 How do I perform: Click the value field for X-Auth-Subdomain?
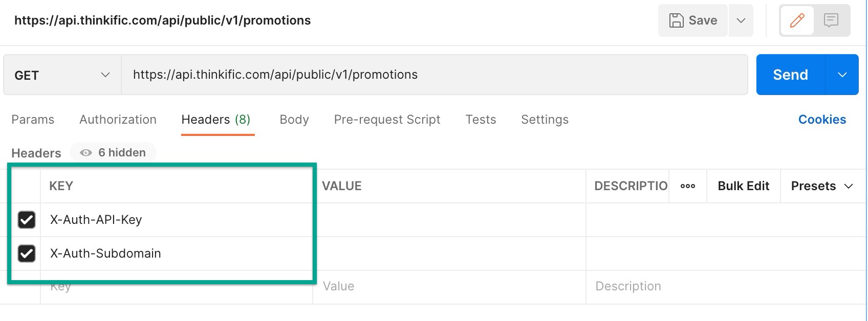point(449,254)
